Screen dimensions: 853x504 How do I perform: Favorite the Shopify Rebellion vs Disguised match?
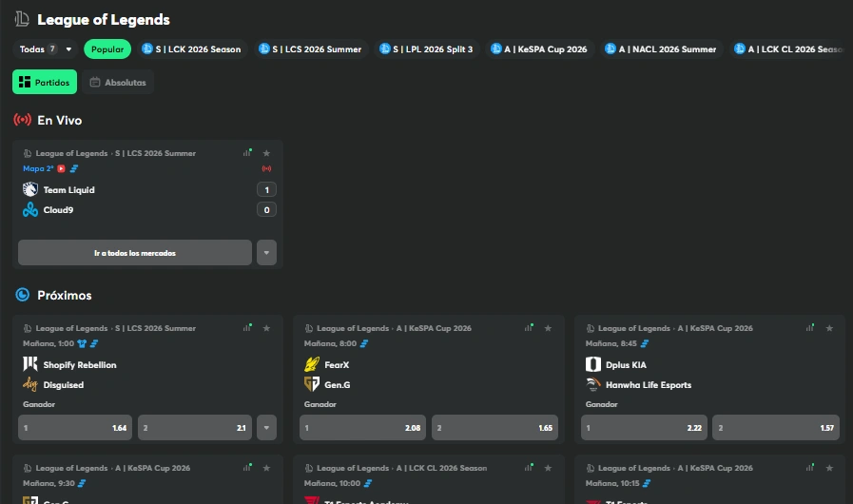coord(266,328)
